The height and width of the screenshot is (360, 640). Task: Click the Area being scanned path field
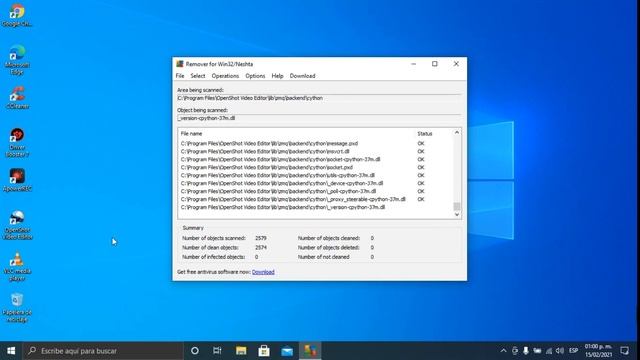(x=319, y=98)
